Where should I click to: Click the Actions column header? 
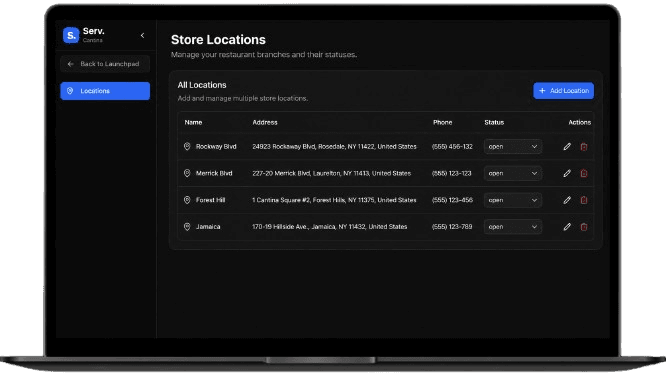(579, 122)
